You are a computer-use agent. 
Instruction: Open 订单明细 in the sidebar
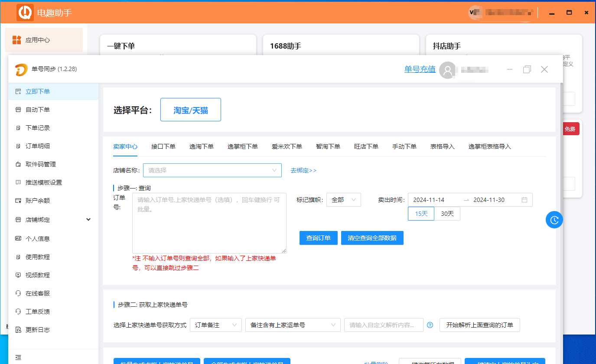pyautogui.click(x=53, y=146)
